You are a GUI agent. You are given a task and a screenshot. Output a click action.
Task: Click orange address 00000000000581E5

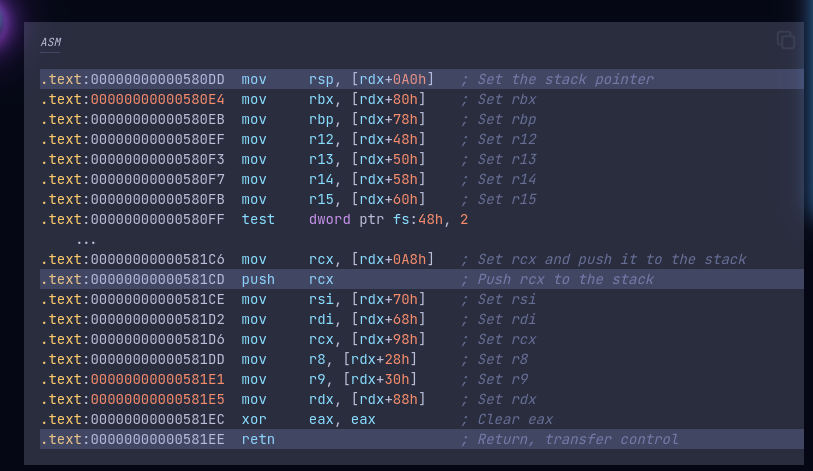point(157,399)
